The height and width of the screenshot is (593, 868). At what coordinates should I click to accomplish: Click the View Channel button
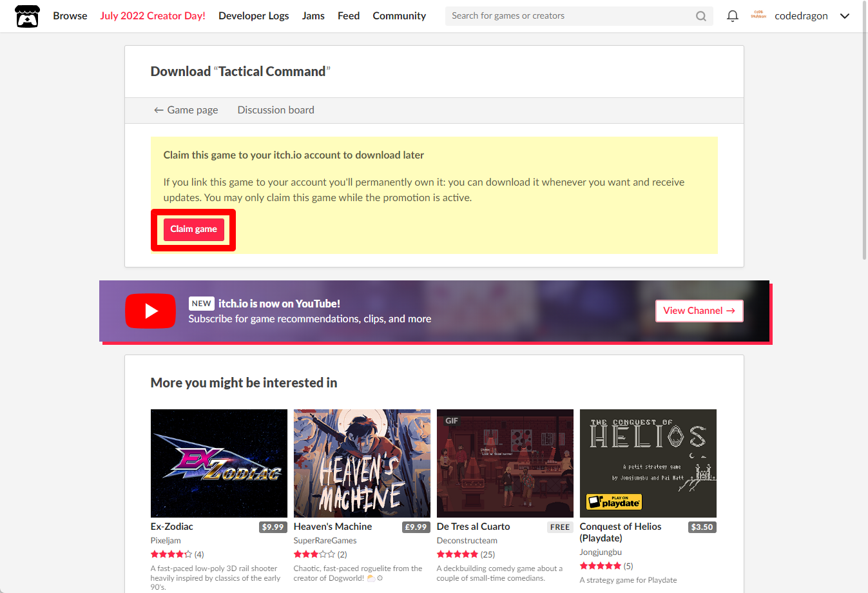click(699, 311)
